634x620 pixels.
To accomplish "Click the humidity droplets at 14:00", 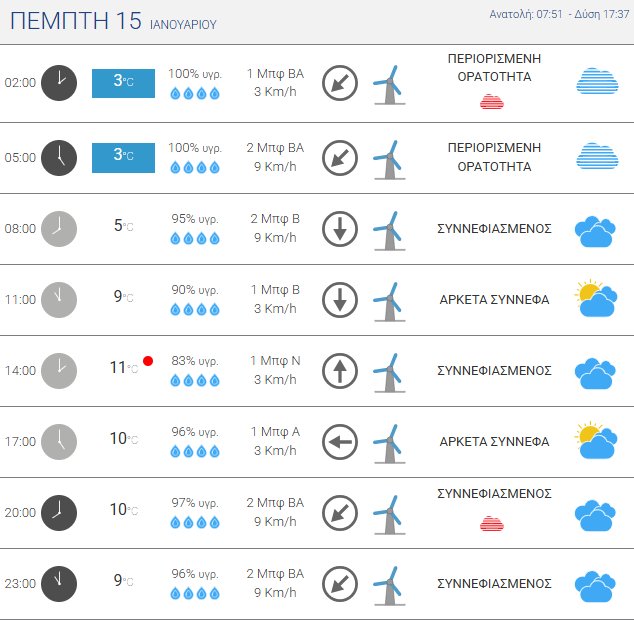I will pyautogui.click(x=194, y=380).
